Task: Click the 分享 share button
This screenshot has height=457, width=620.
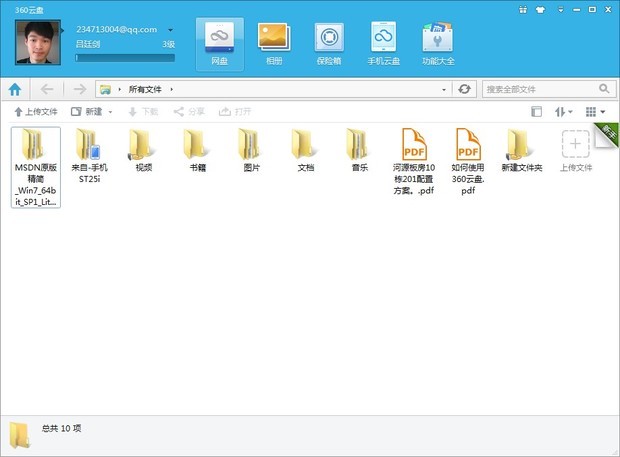Action: pos(189,112)
